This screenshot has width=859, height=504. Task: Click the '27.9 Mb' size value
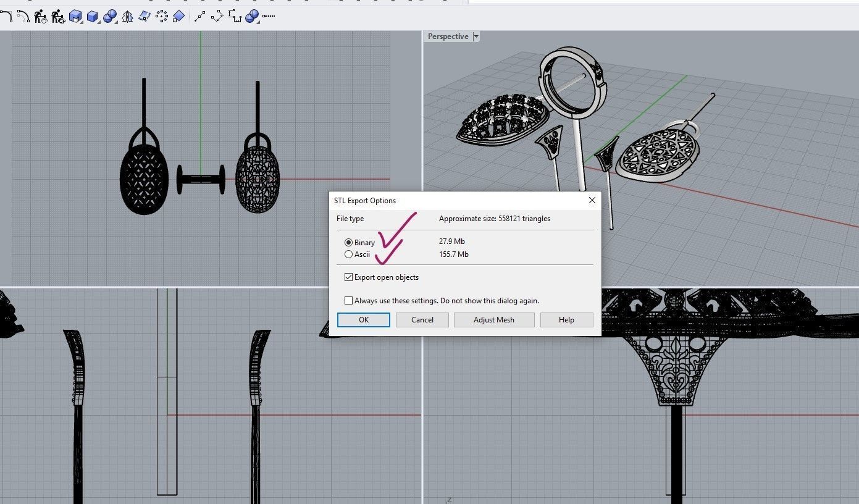coord(452,241)
